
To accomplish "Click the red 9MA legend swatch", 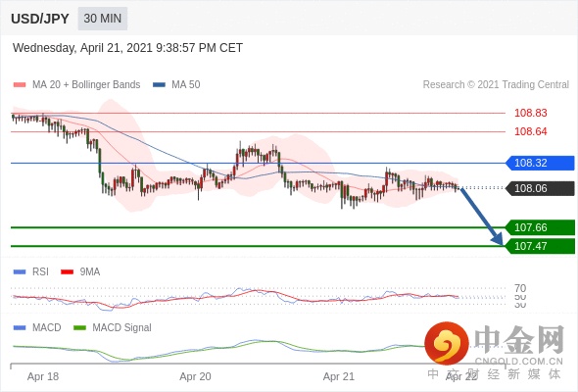I will pyautogui.click(x=67, y=272).
